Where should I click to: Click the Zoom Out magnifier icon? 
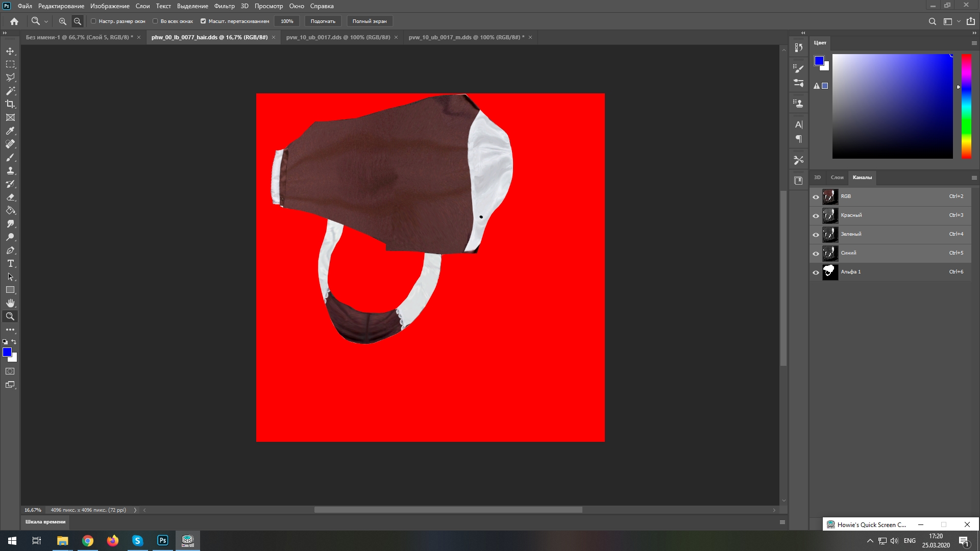click(x=78, y=21)
